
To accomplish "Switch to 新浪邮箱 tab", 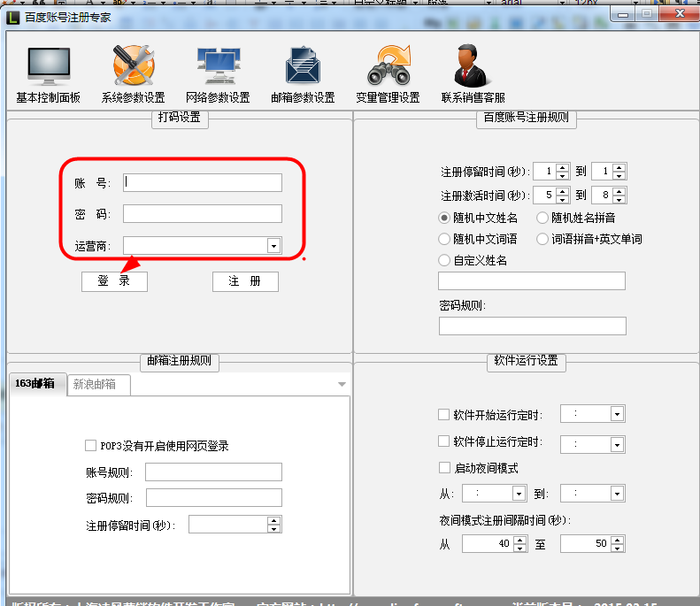I will 98,385.
